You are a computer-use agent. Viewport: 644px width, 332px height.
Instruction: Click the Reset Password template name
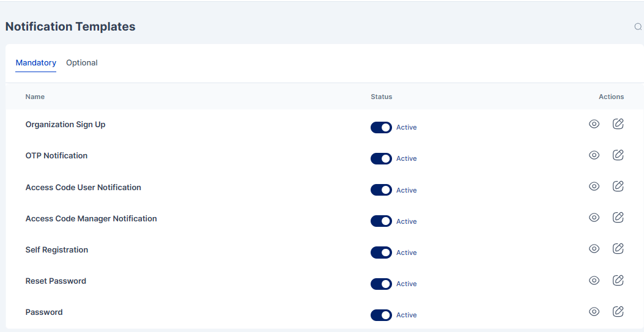tap(56, 281)
